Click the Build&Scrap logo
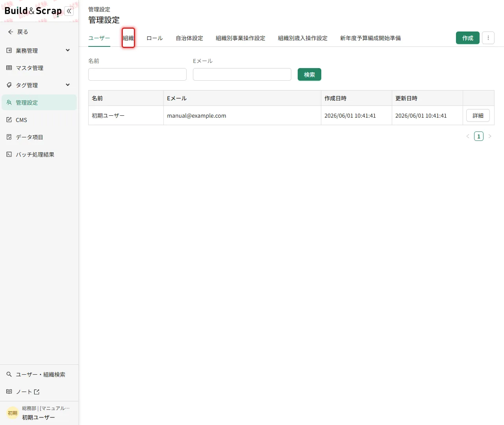Viewport: 504px width, 425px height. click(33, 11)
